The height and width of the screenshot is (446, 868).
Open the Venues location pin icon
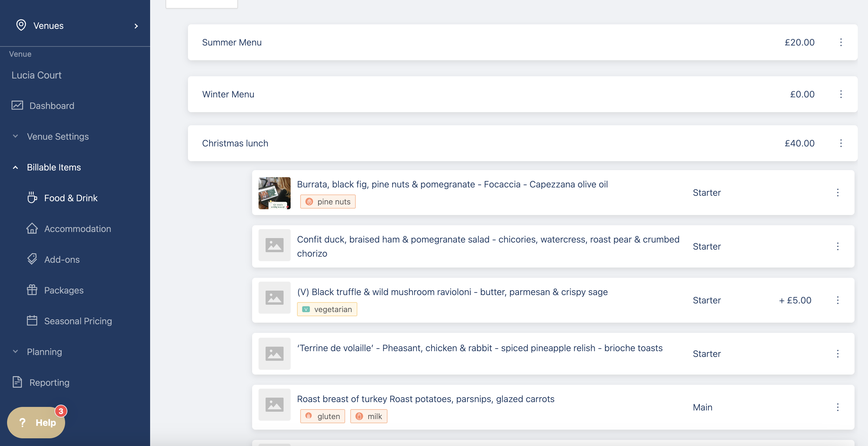[21, 25]
